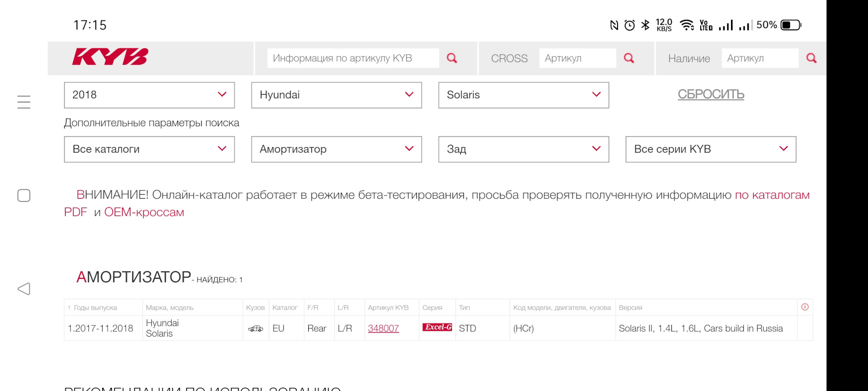Click the KYB logo
Screen dimensions: 868x391
(110, 57)
